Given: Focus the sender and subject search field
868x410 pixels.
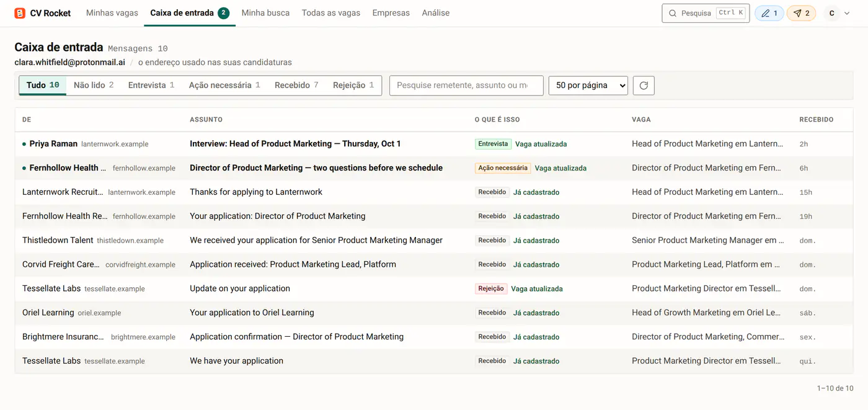Looking at the screenshot, I should [466, 86].
